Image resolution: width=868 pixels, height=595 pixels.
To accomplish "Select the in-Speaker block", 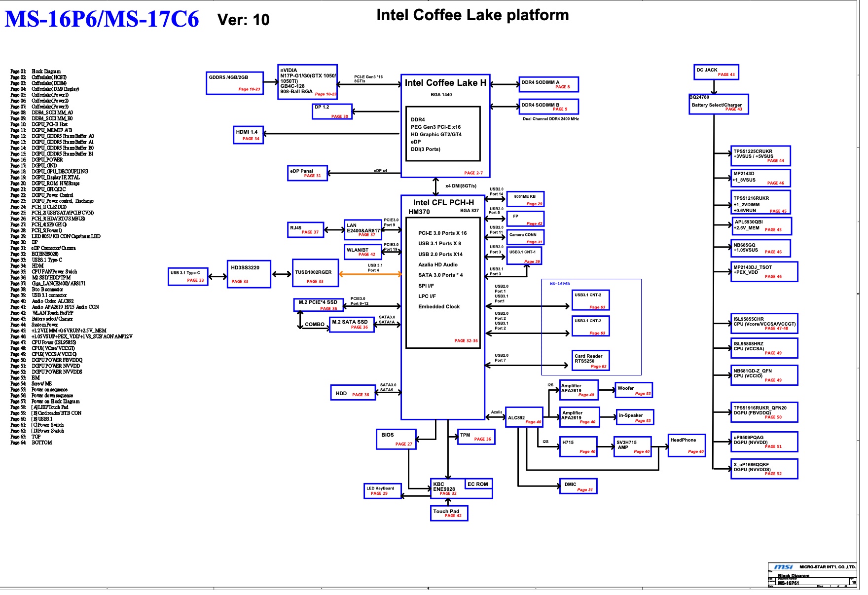I will (635, 417).
